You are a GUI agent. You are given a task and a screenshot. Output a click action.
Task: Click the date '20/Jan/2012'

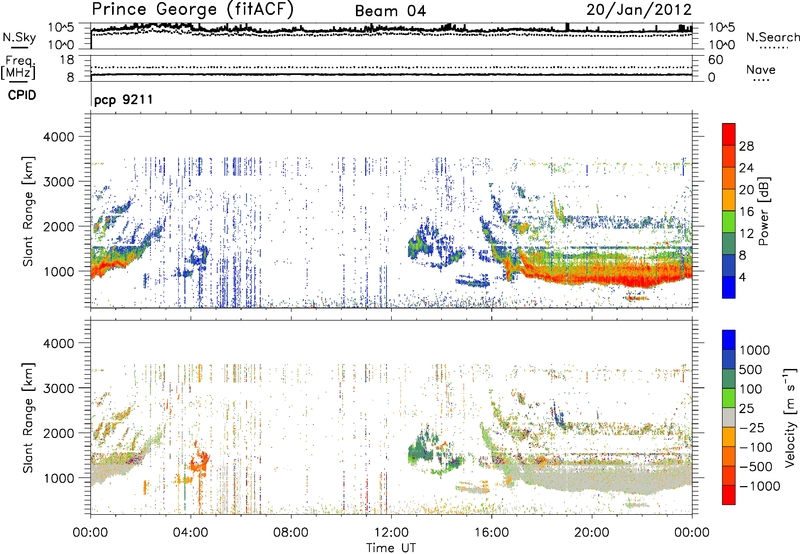click(x=639, y=10)
